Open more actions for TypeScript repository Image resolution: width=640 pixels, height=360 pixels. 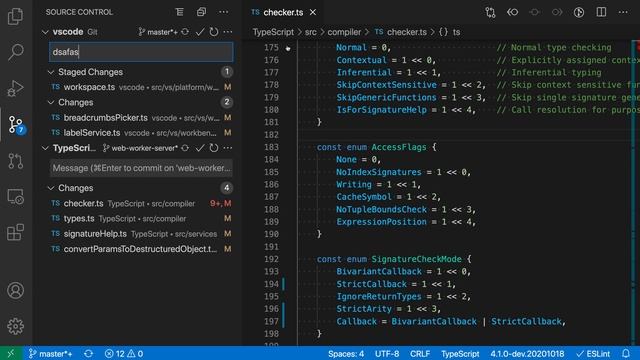point(228,148)
